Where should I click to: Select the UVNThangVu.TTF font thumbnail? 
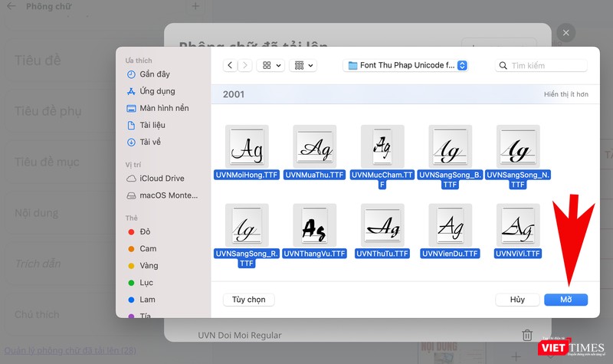314,225
